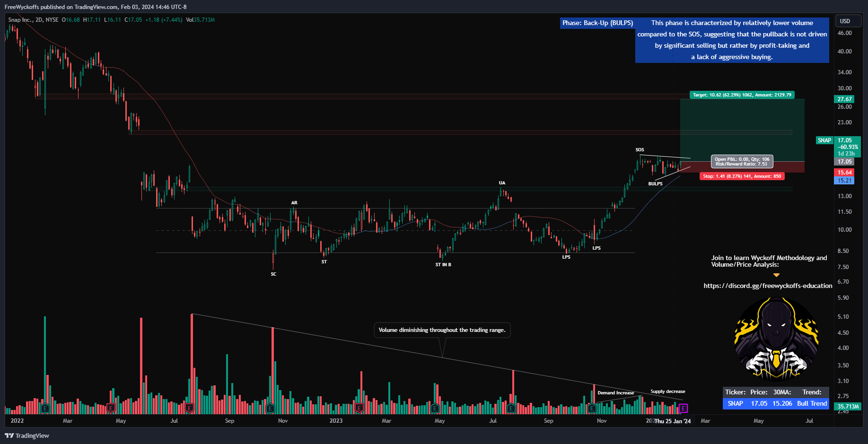Click the earnings marker after July 2023

tap(511, 408)
